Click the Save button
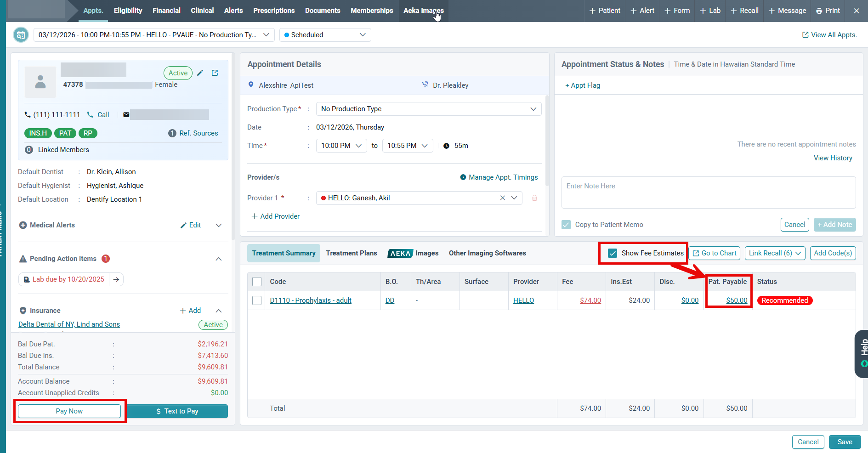The width and height of the screenshot is (868, 453). [x=845, y=442]
